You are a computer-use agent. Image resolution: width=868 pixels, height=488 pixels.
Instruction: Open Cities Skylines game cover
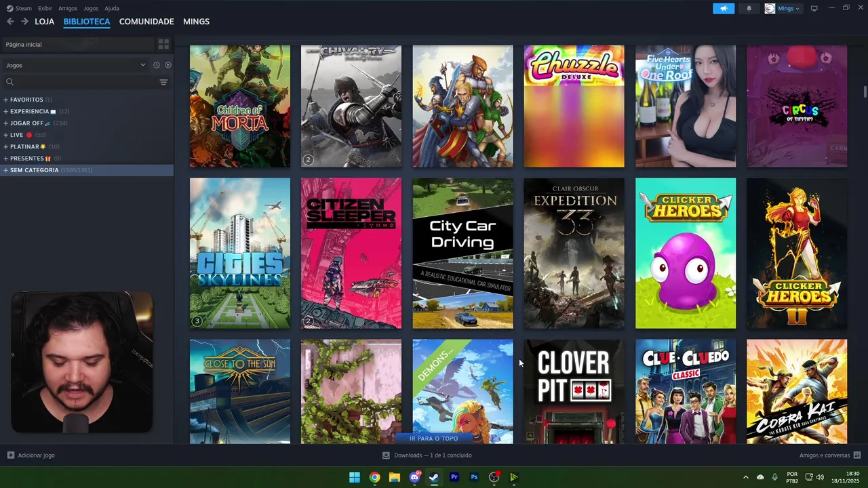(240, 253)
